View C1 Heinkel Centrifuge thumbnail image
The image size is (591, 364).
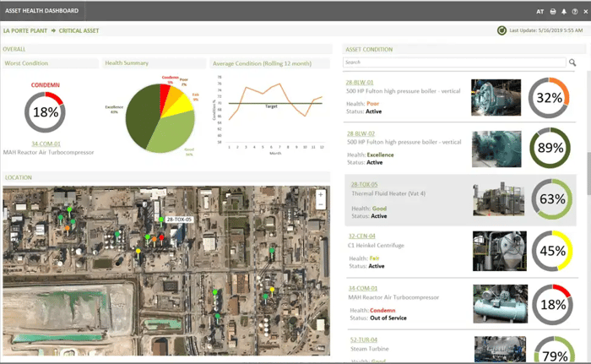coord(500,251)
